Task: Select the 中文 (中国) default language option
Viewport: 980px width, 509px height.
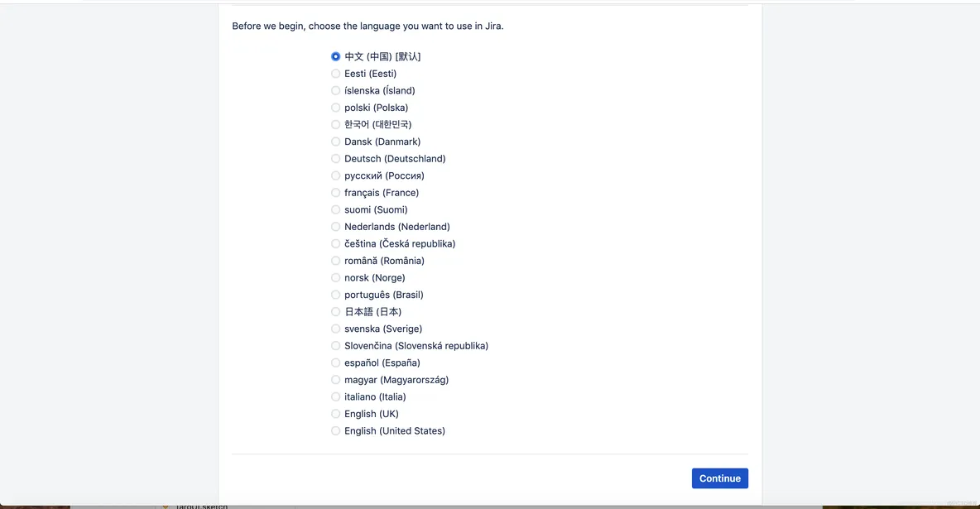Action: (x=335, y=56)
